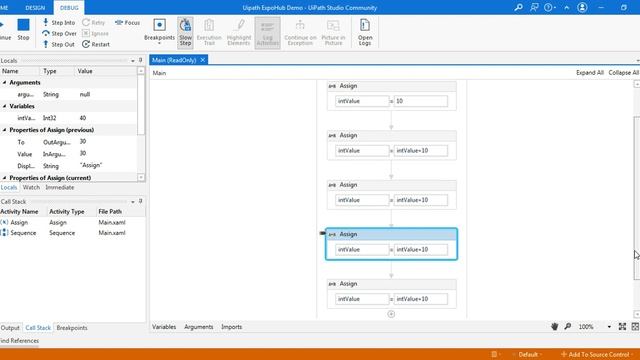Click the designer vertical scrollbar
640x360 pixels.
pyautogui.click(x=636, y=198)
